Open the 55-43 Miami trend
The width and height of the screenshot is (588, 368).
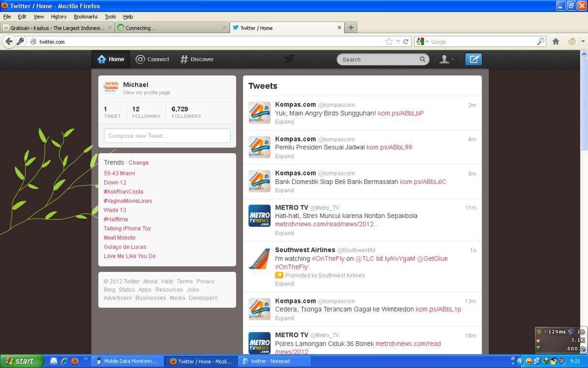[x=119, y=173]
